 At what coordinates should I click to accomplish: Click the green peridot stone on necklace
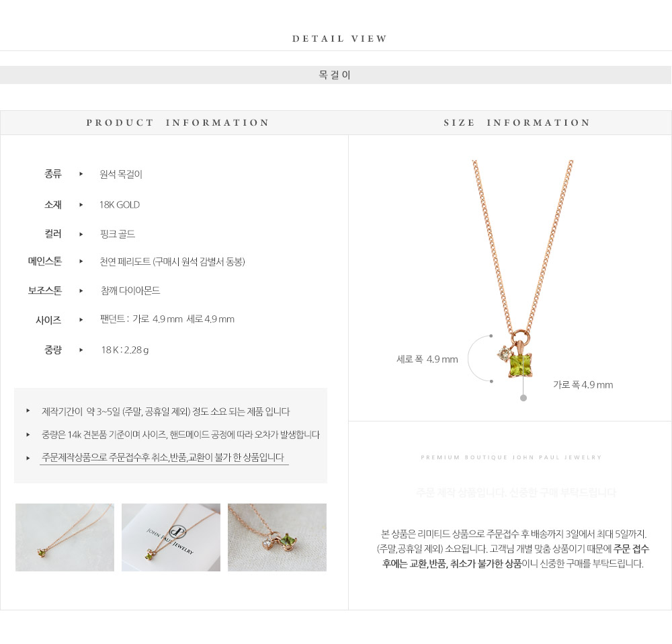520,365
